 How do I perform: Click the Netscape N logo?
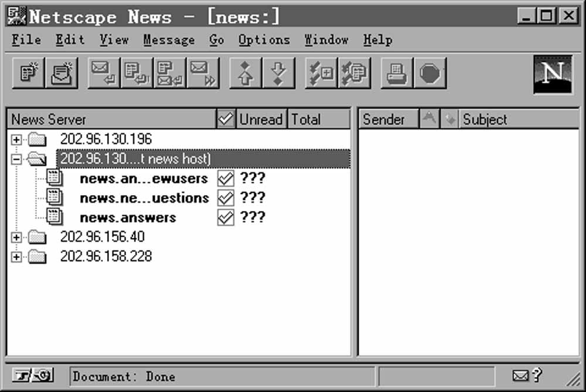coord(553,75)
